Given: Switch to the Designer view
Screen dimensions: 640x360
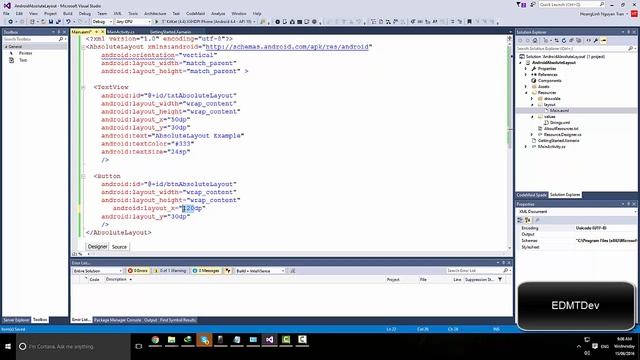Looking at the screenshot, I should coord(97,247).
